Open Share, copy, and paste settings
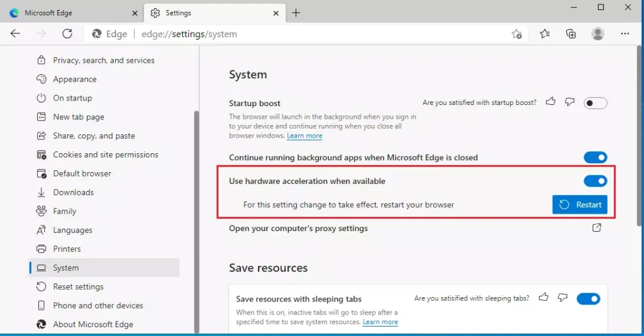 point(104,136)
